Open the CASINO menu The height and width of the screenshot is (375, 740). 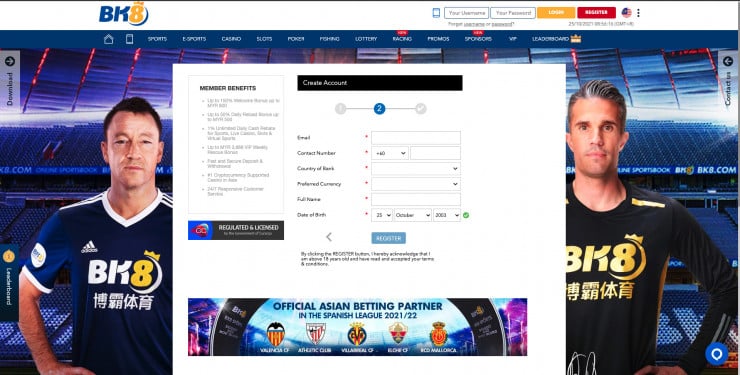(231, 39)
